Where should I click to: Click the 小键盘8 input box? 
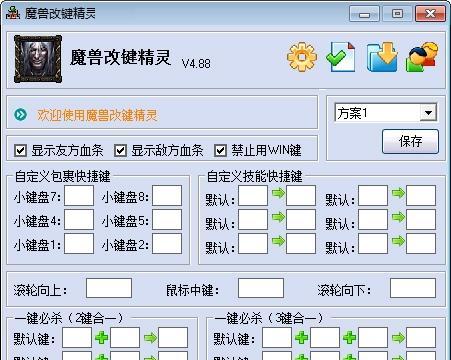(167, 196)
